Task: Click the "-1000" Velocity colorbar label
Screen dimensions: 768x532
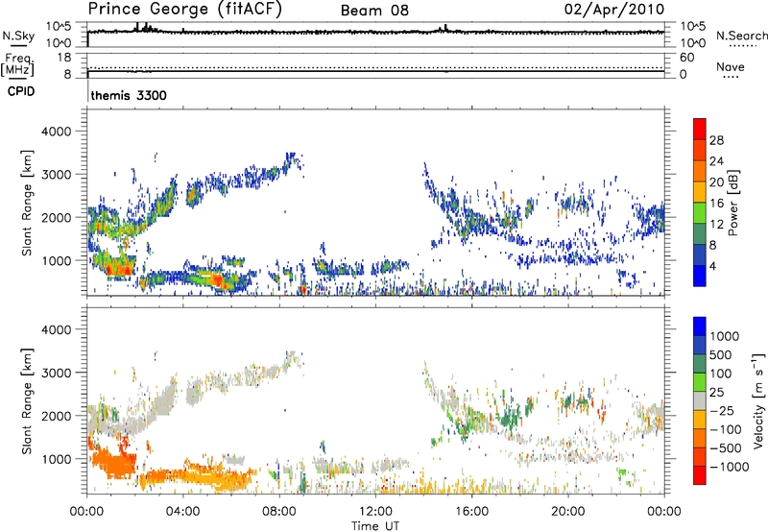Action: (730, 467)
